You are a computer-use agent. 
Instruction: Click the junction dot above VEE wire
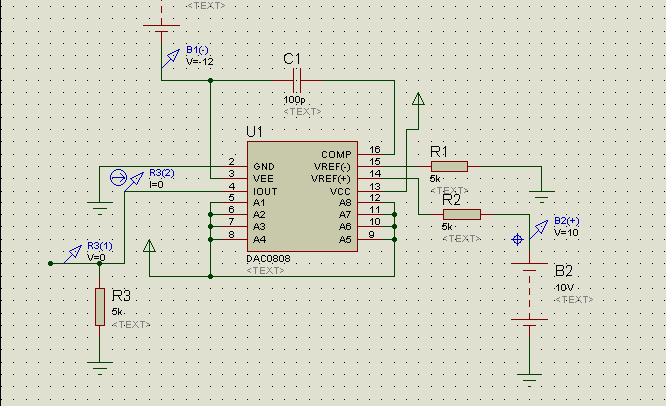(x=210, y=80)
